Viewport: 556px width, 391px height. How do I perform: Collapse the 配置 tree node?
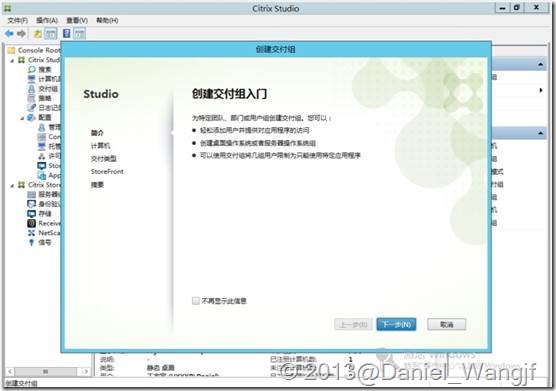[x=22, y=118]
